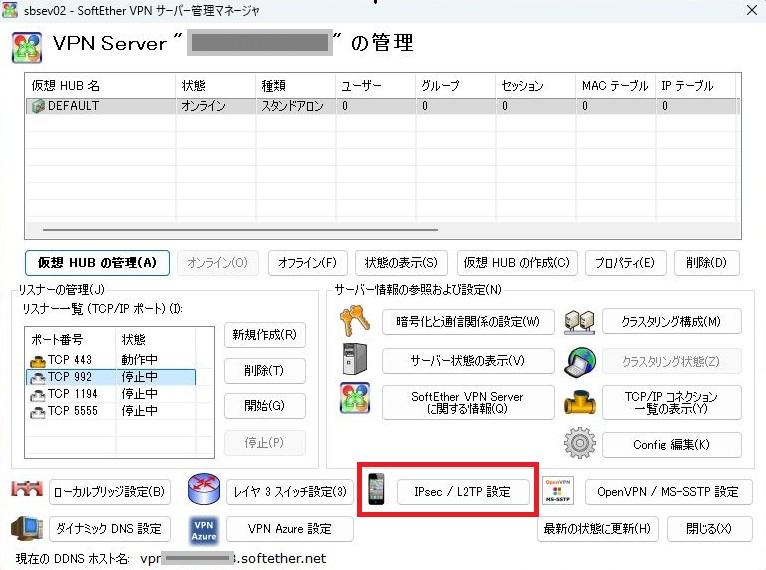Click the TCP 5555 listener icon
Viewport: 766px width, 570px height.
coord(38,412)
